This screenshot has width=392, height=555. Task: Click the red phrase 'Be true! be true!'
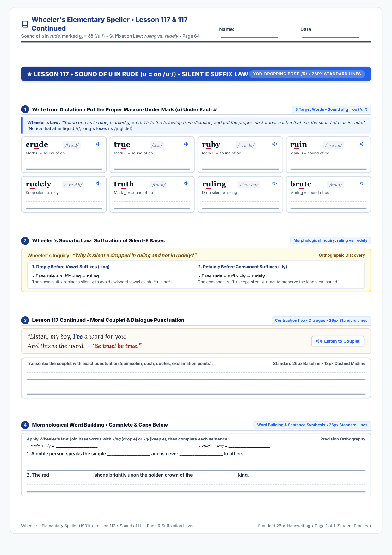pos(117,346)
